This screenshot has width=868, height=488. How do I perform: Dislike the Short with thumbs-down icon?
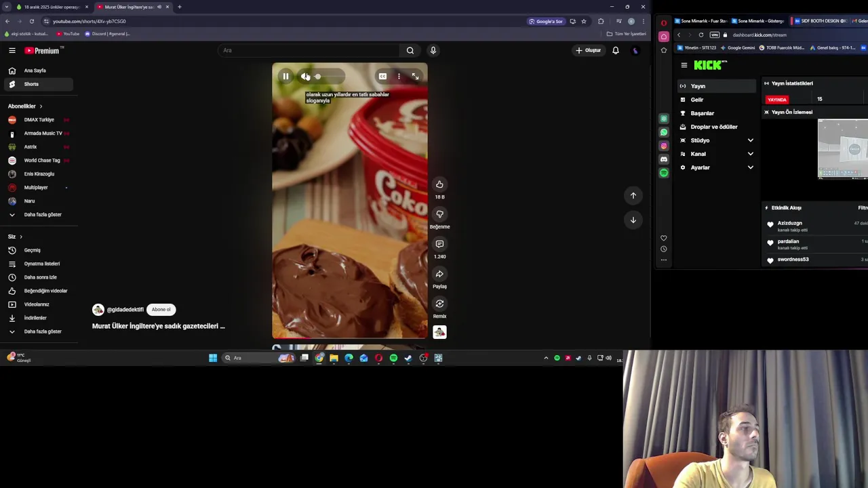pyautogui.click(x=439, y=214)
